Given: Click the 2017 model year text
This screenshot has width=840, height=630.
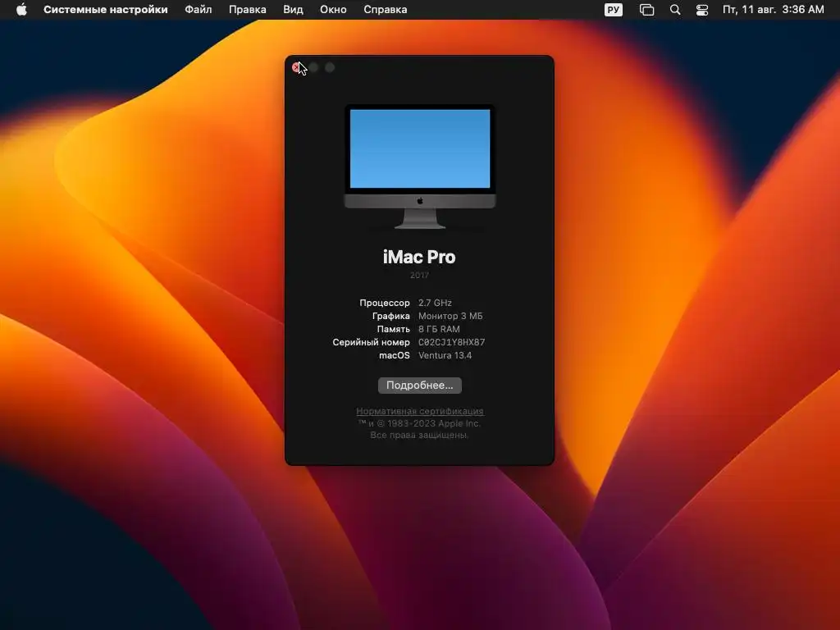Looking at the screenshot, I should click(419, 276).
